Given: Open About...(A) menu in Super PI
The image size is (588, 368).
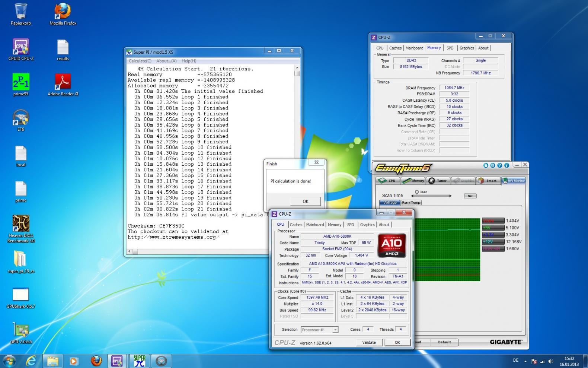Looking at the screenshot, I should click(166, 61).
